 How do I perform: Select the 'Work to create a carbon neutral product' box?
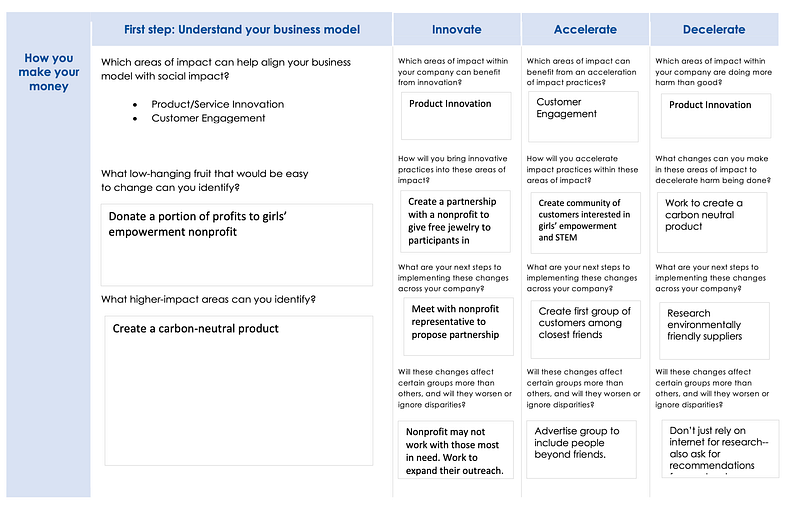tap(712, 221)
